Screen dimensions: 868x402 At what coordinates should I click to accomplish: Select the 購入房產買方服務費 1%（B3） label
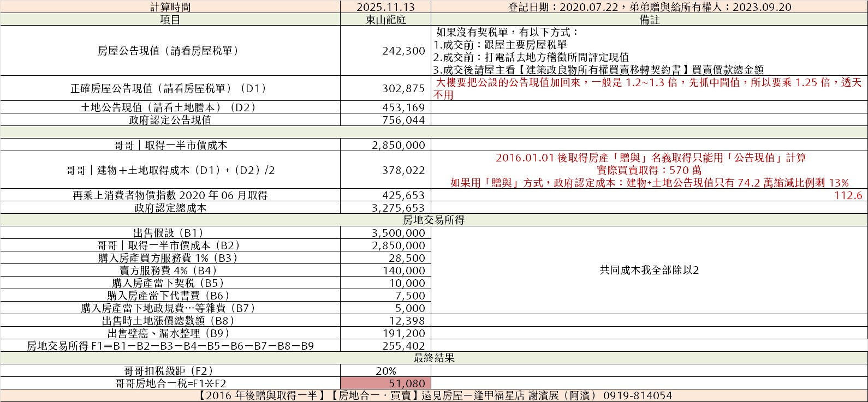168,258
